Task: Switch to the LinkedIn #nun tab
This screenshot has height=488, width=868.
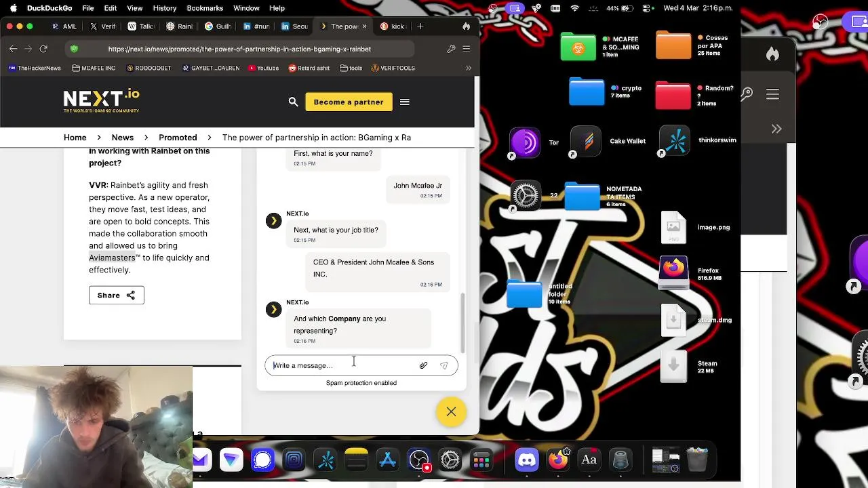Action: click(256, 26)
